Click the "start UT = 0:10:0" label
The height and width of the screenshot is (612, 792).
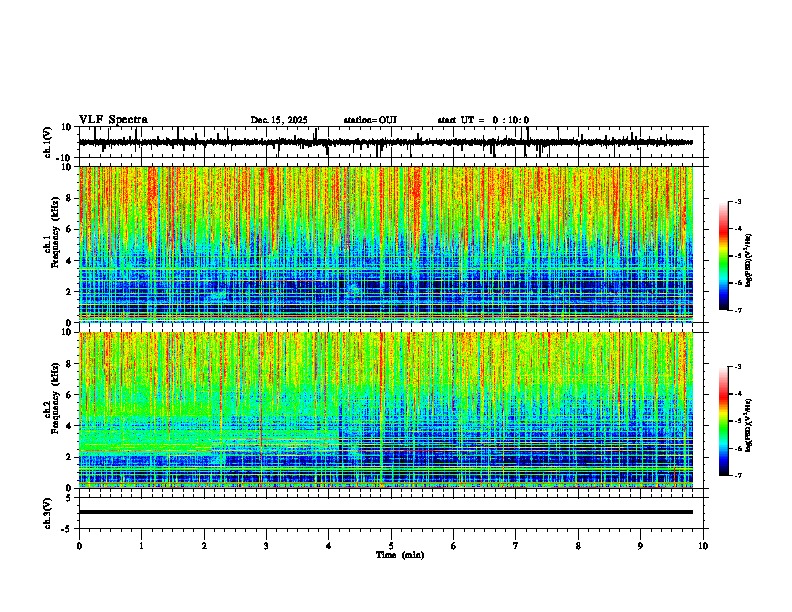(483, 120)
